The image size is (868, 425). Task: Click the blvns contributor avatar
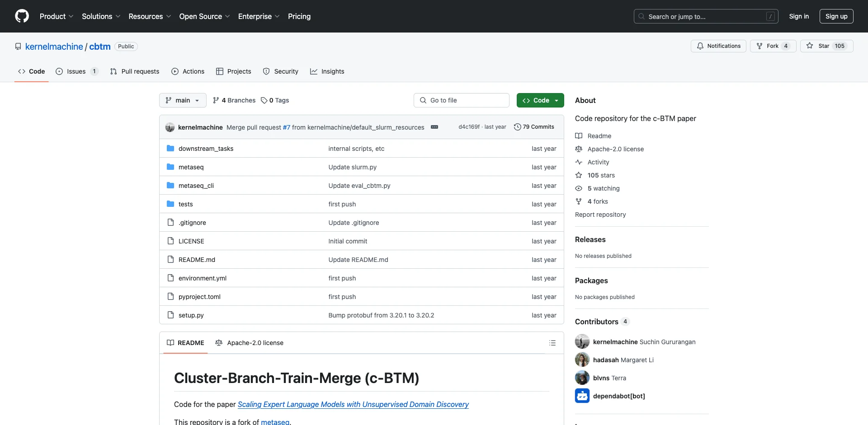click(582, 378)
